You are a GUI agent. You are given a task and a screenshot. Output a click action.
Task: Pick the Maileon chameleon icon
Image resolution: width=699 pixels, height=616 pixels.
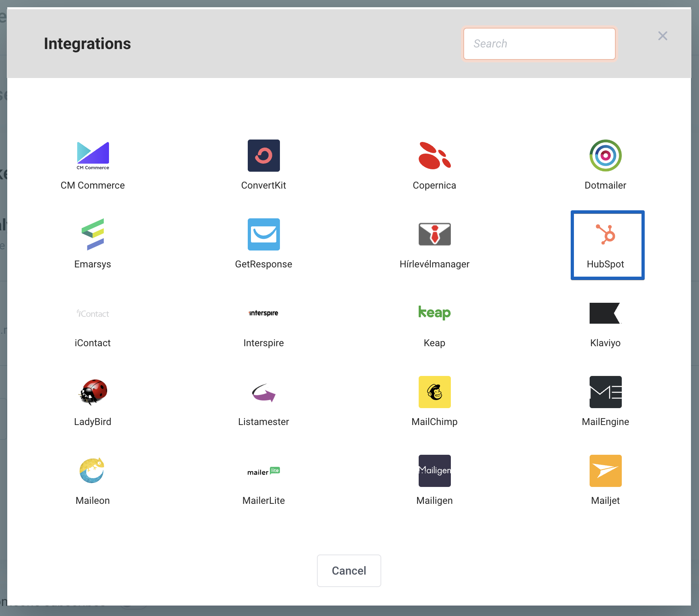(x=92, y=470)
